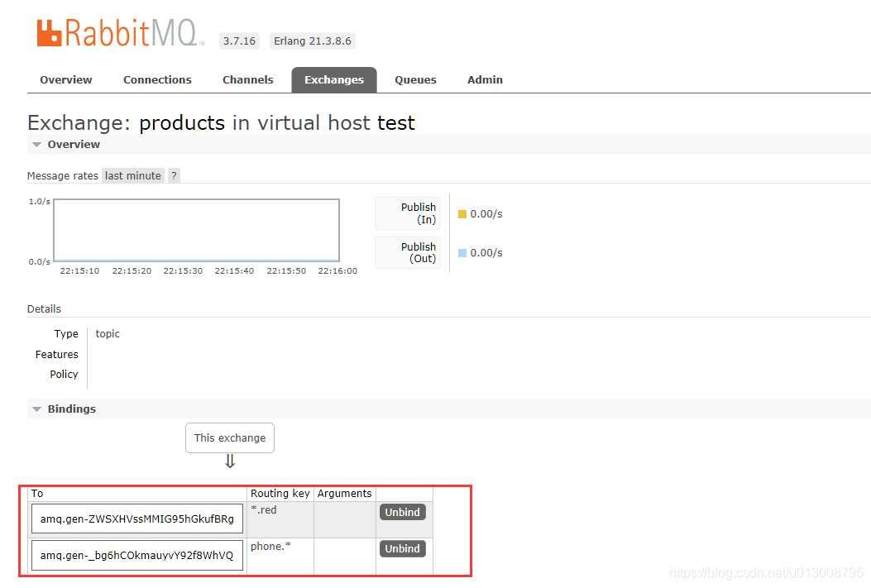Unbind the *.red routing key binding
The width and height of the screenshot is (871, 588).
403,512
